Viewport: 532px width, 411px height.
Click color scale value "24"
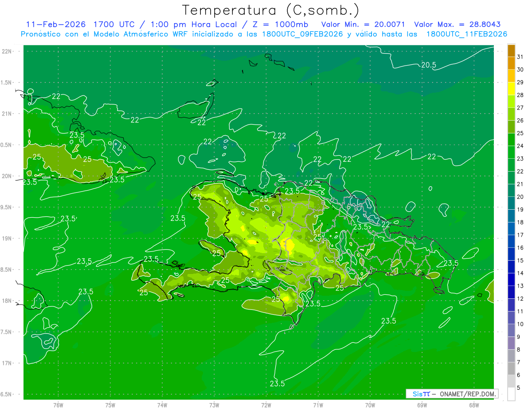pos(520,146)
